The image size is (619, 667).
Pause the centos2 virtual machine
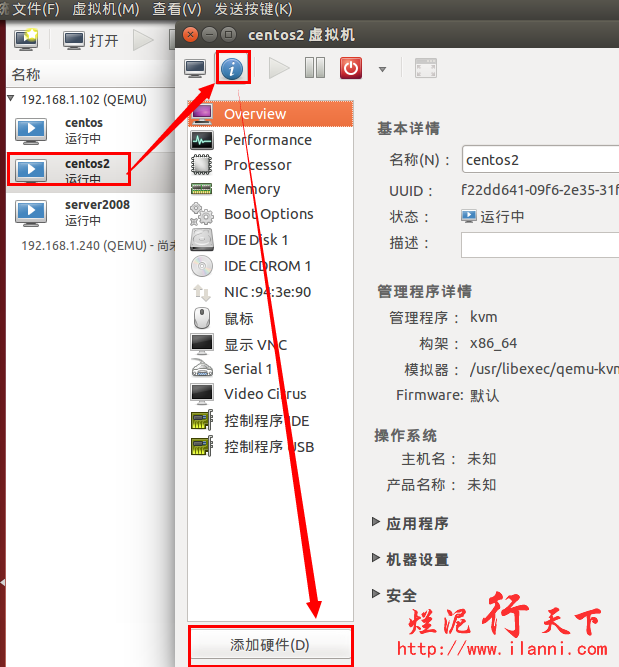pos(315,68)
